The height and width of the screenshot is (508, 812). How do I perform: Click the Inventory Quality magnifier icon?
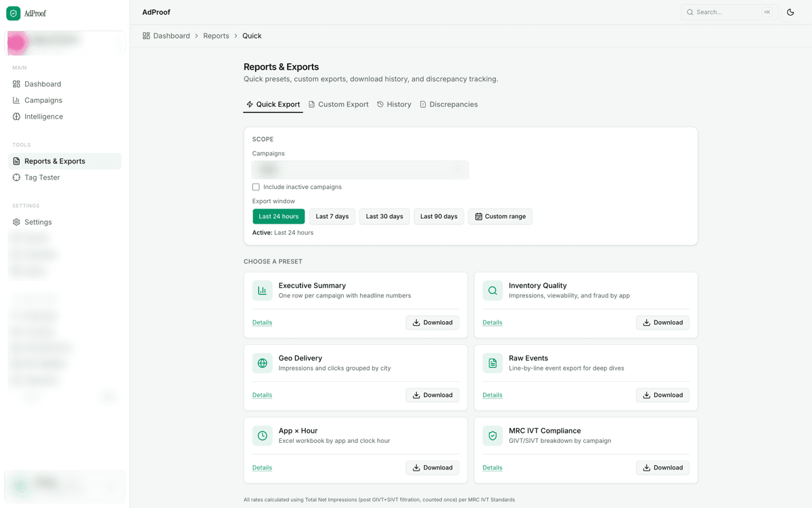click(x=493, y=291)
